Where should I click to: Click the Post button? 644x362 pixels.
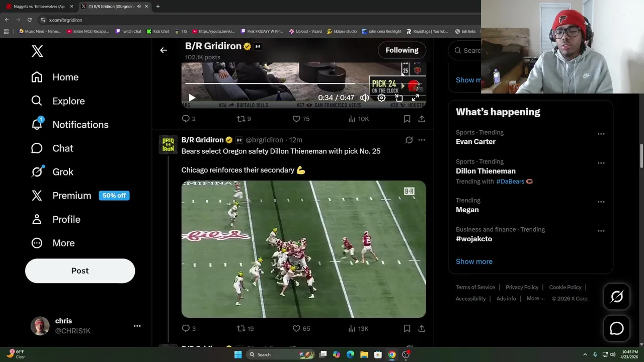coord(80,270)
